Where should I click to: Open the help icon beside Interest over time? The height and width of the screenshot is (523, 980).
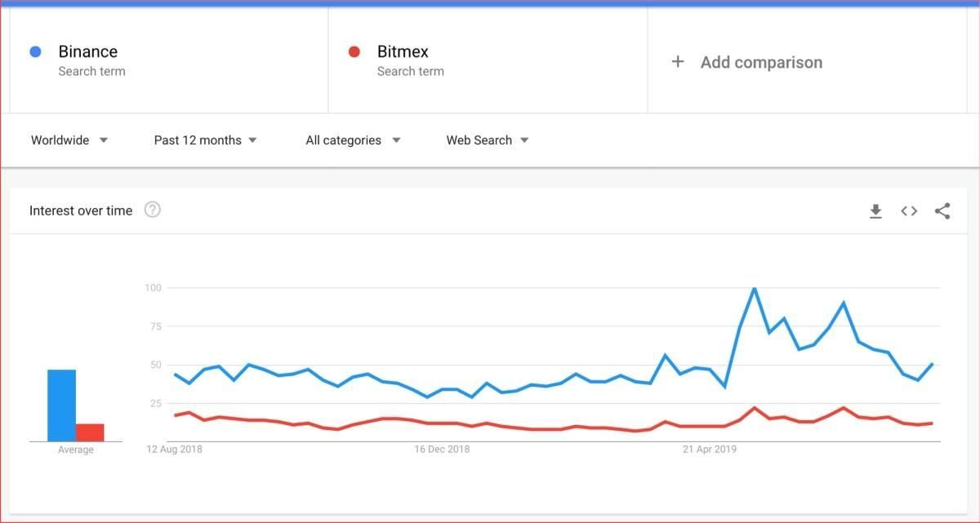pyautogui.click(x=153, y=210)
